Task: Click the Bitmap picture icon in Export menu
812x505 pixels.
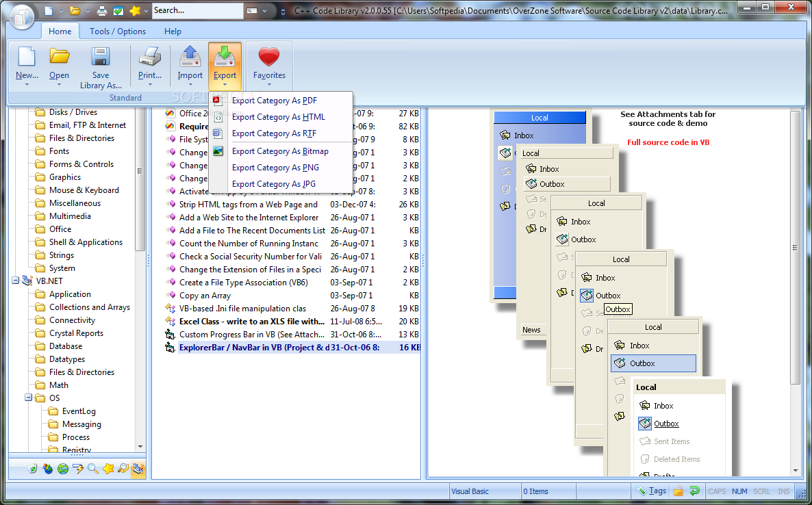Action: pos(218,151)
